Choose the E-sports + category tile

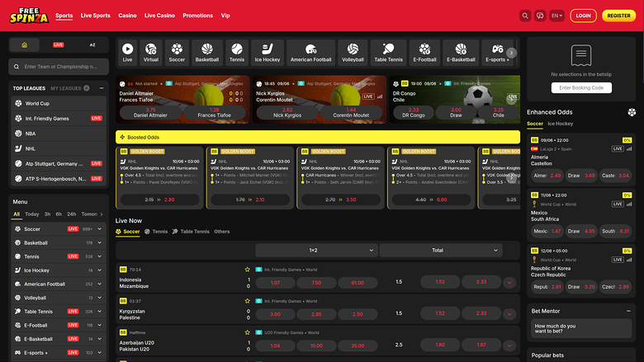pos(497,53)
